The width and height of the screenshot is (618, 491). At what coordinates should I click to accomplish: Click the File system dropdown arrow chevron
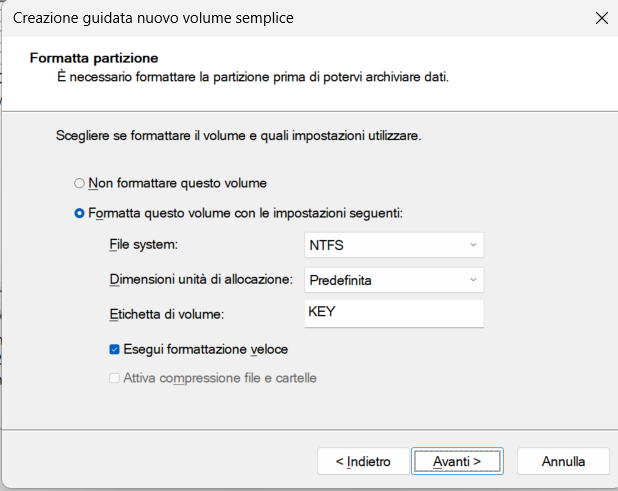[x=473, y=245]
